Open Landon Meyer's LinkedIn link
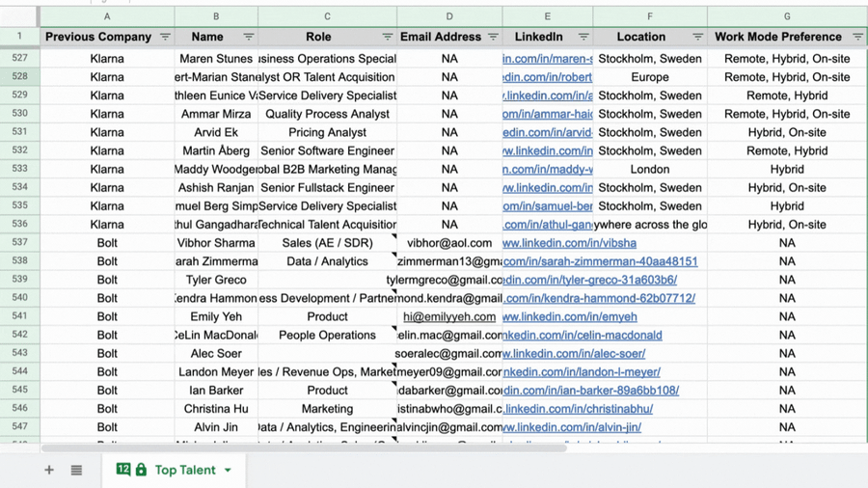The image size is (868, 488). point(582,372)
